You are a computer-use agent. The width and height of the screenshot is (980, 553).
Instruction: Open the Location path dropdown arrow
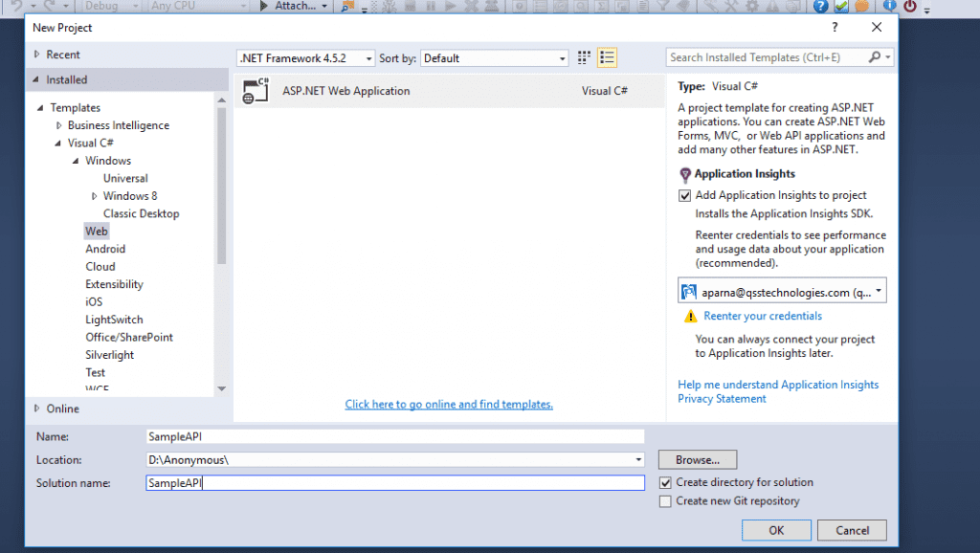pos(638,460)
